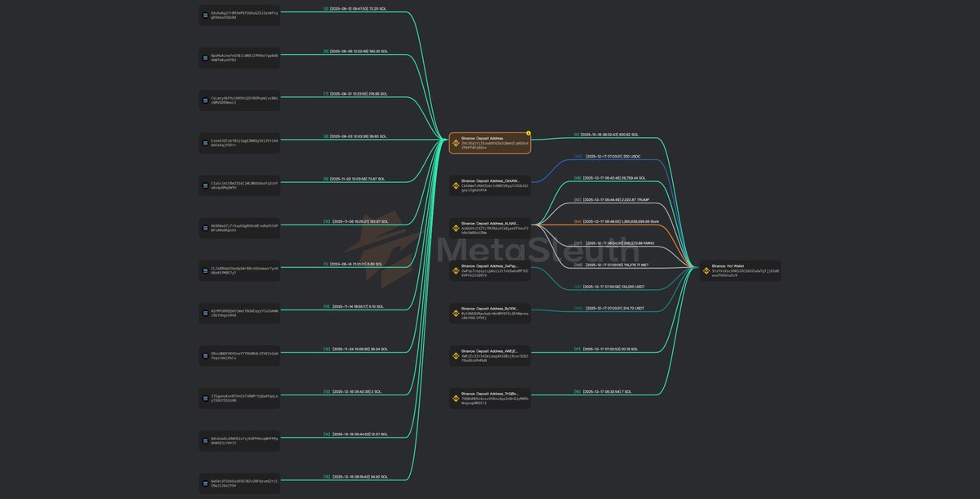Click Solana icon of the 192.87 SOL sender
The height and width of the screenshot is (499, 980).
tap(205, 228)
